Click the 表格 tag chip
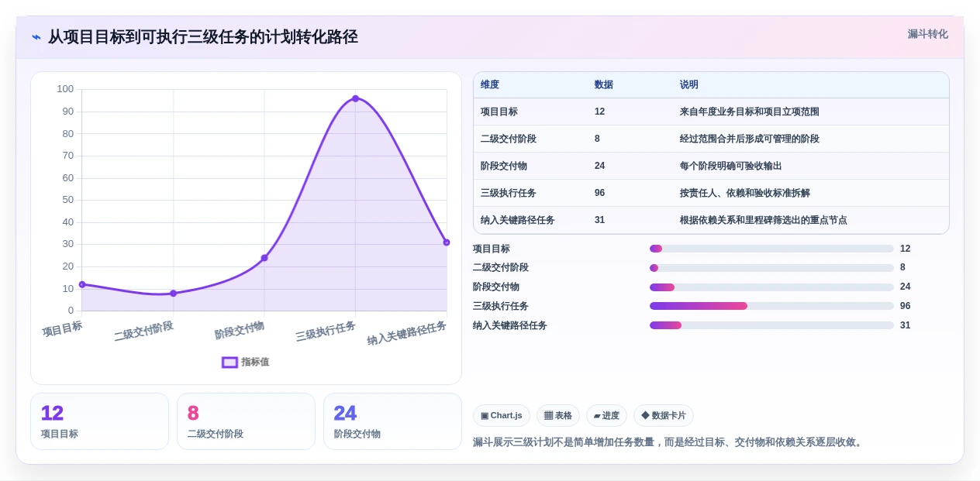980x481 pixels. point(558,415)
